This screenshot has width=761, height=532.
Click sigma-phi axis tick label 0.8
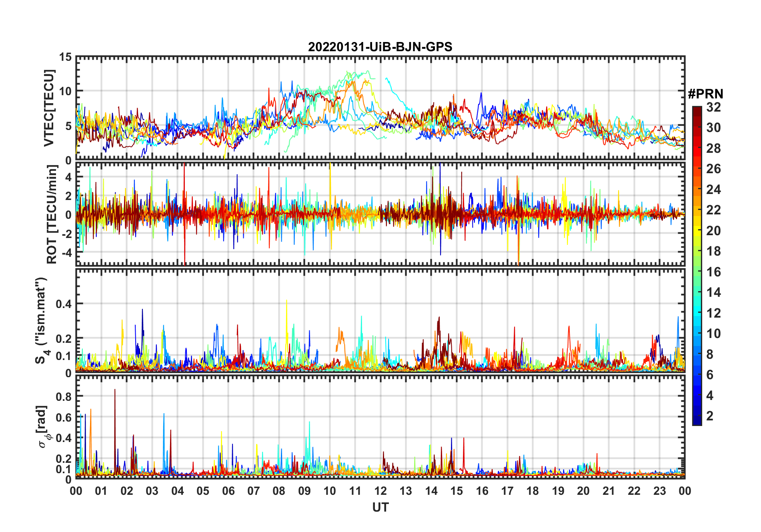click(64, 397)
